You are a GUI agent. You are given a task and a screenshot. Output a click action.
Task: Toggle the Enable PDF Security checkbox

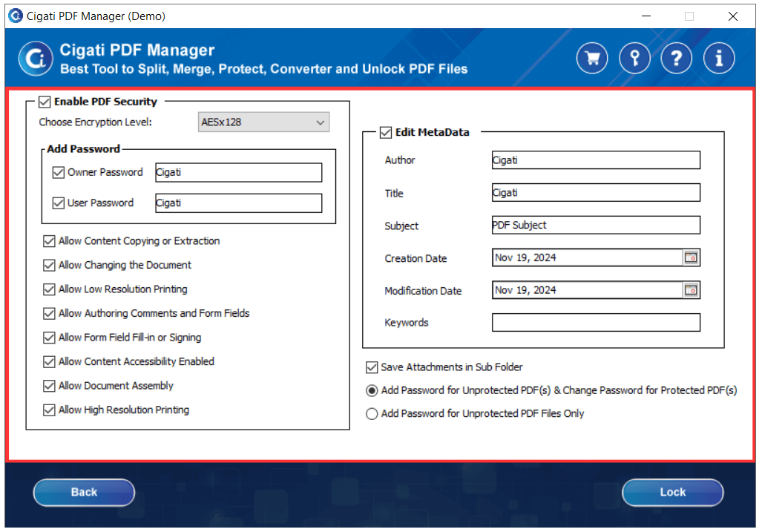point(45,102)
